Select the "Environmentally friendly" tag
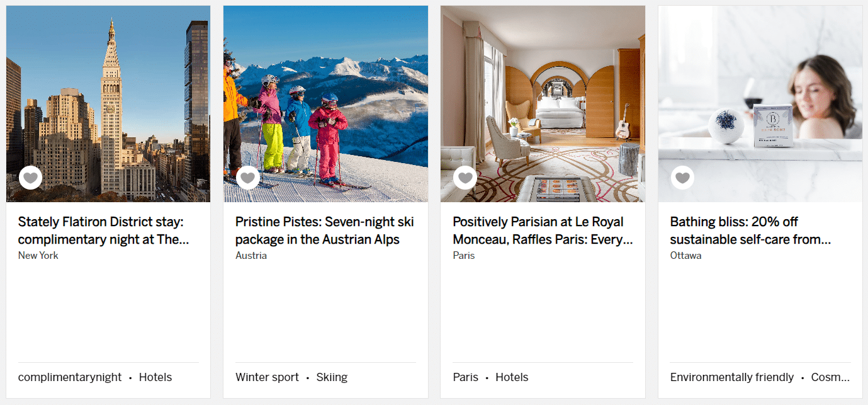The height and width of the screenshot is (405, 868). [732, 377]
